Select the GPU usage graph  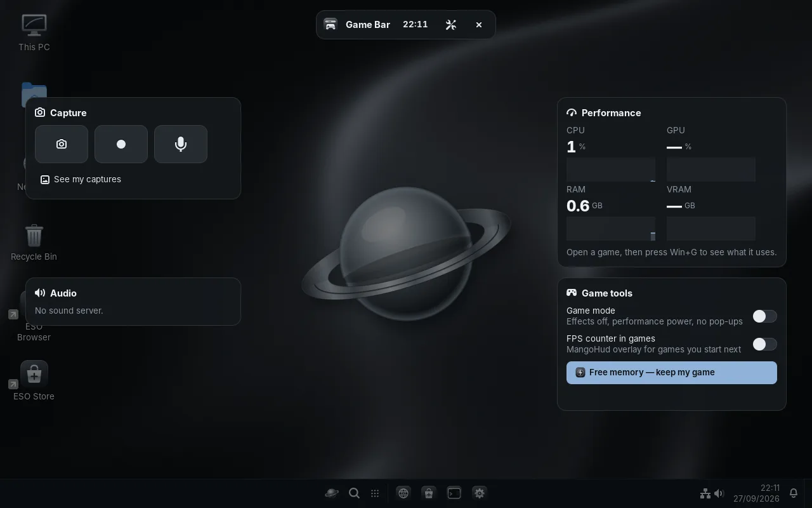tap(711, 170)
